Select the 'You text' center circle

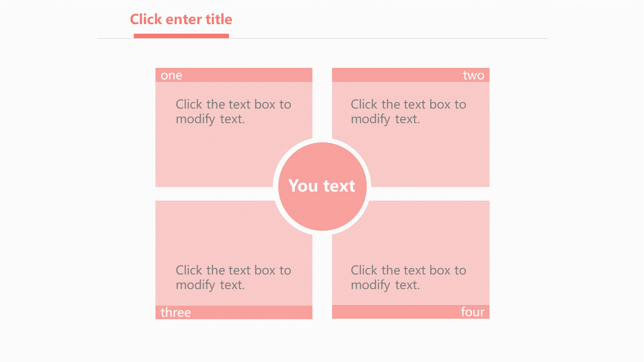click(322, 187)
